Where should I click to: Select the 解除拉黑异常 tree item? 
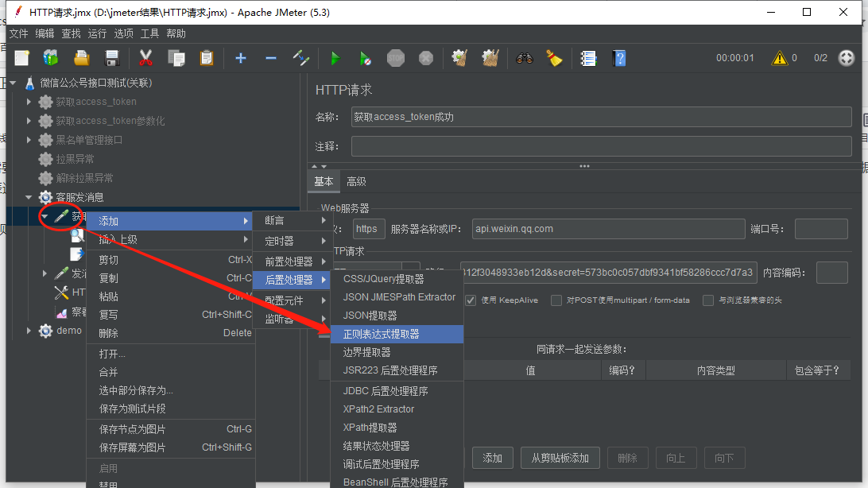click(x=84, y=178)
